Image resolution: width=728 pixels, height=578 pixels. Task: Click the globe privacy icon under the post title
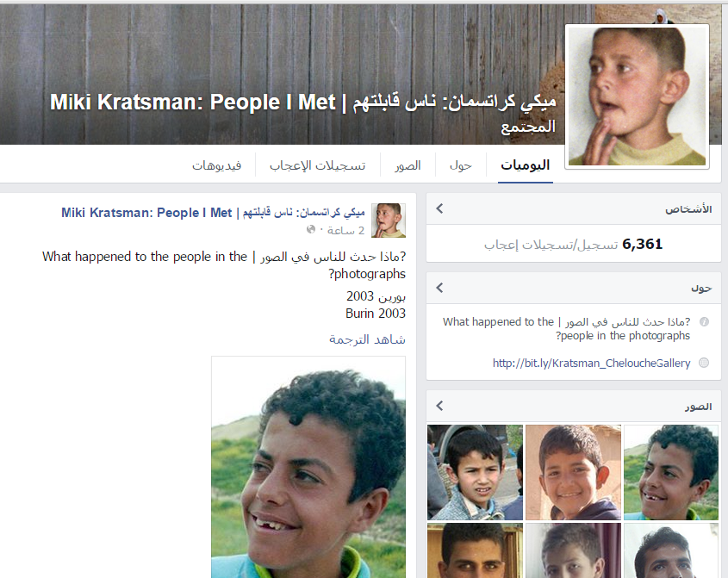coord(311,229)
